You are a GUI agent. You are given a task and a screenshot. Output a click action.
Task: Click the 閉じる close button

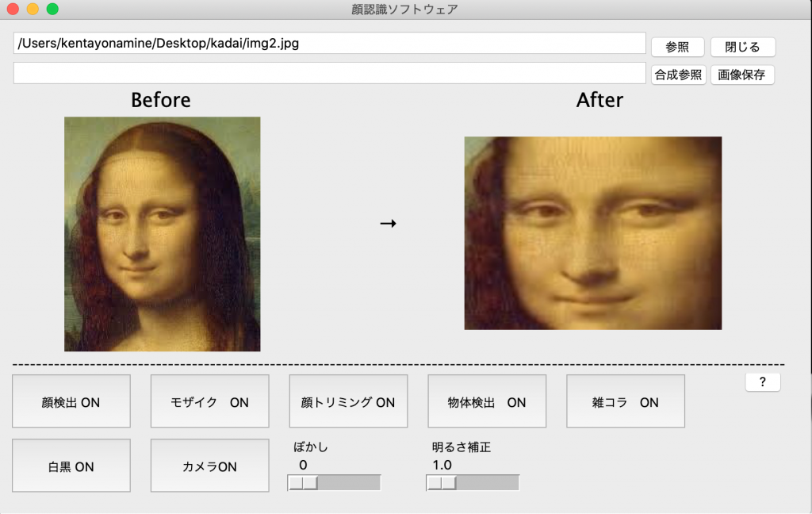(x=742, y=47)
